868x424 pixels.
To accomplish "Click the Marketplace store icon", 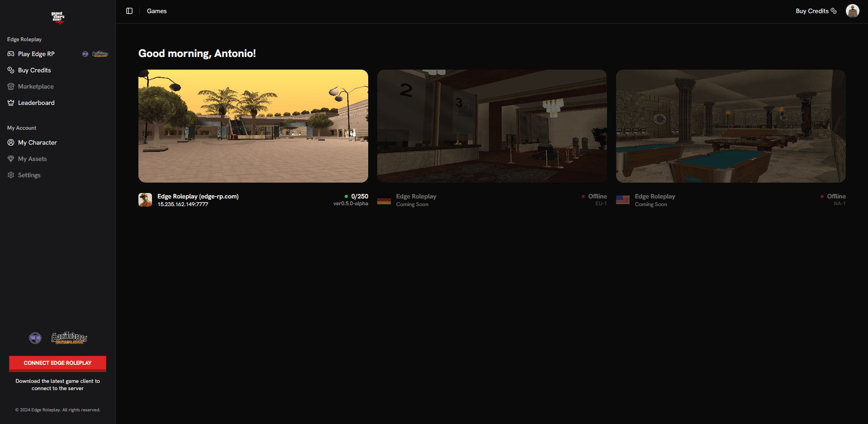I will (11, 86).
